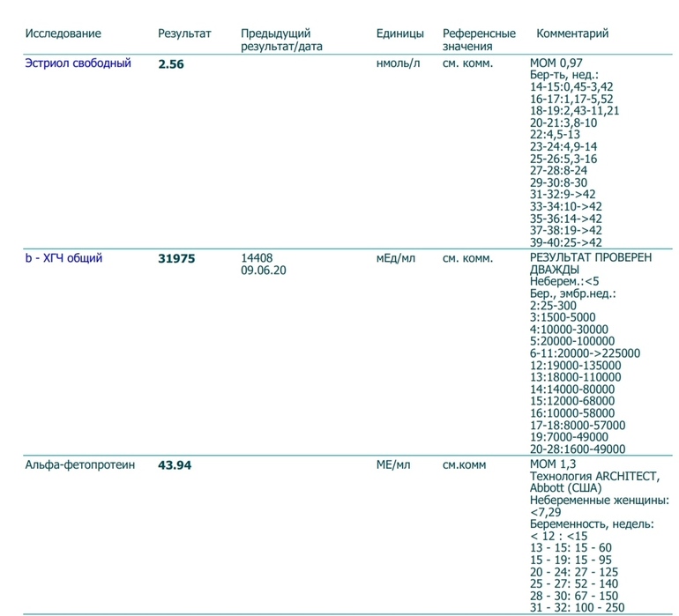Screen dimensions: 679x616
Task: Select the previous result value 14408
Action: 257,258
